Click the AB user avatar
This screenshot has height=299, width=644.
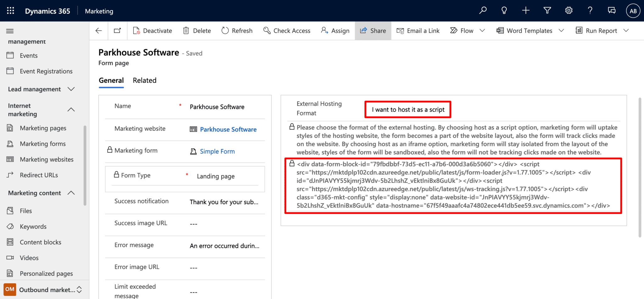(633, 10)
